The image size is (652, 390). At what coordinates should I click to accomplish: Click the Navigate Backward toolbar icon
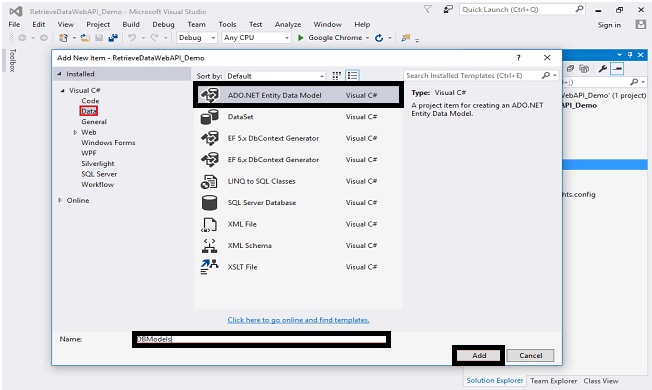pyautogui.click(x=22, y=38)
